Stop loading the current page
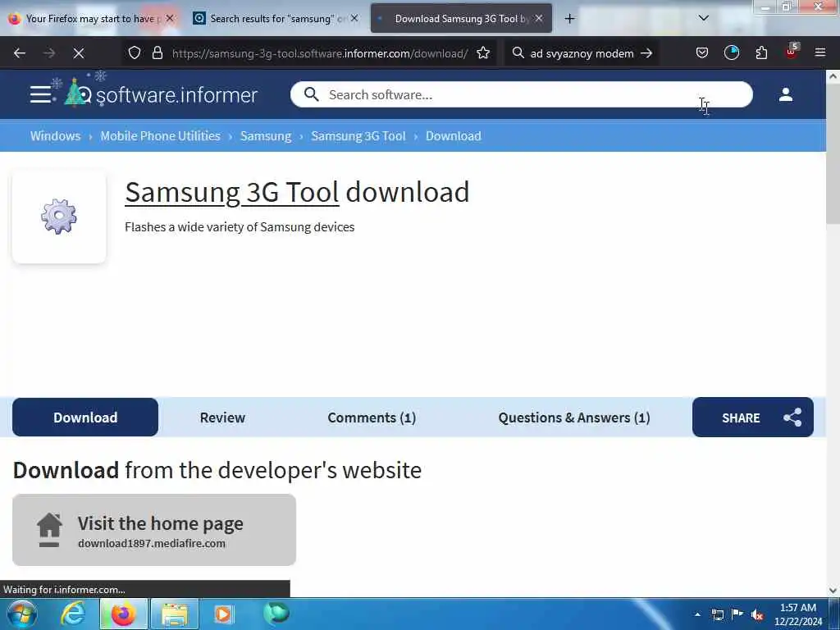The image size is (840, 630). [x=79, y=53]
